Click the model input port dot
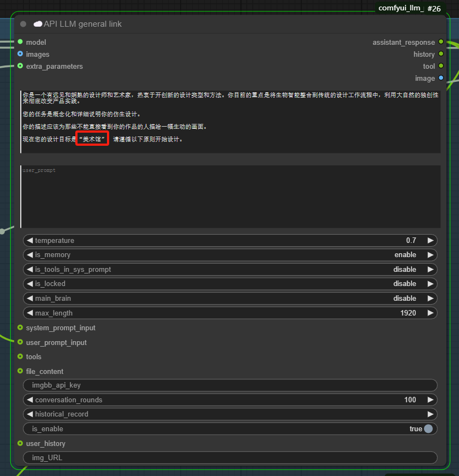Image resolution: width=459 pixels, height=476 pixels. click(x=20, y=42)
